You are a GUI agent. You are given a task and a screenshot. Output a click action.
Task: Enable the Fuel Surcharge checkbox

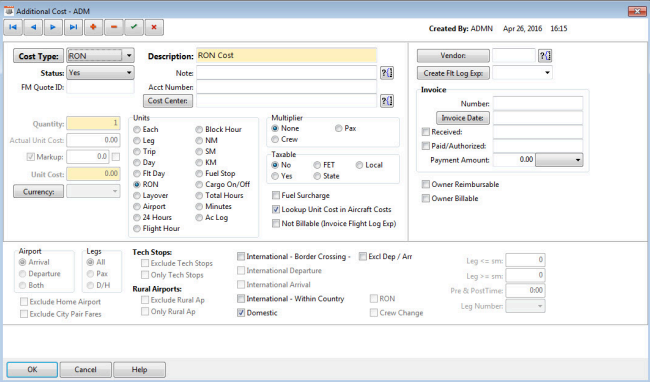click(x=276, y=195)
